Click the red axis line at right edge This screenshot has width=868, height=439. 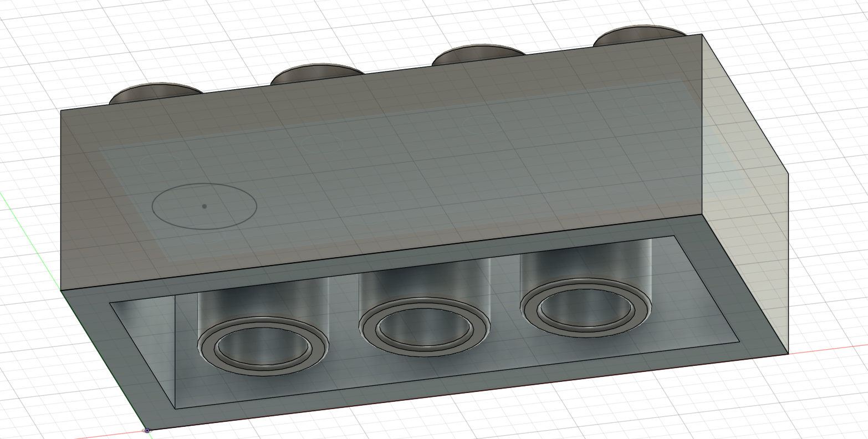click(831, 349)
